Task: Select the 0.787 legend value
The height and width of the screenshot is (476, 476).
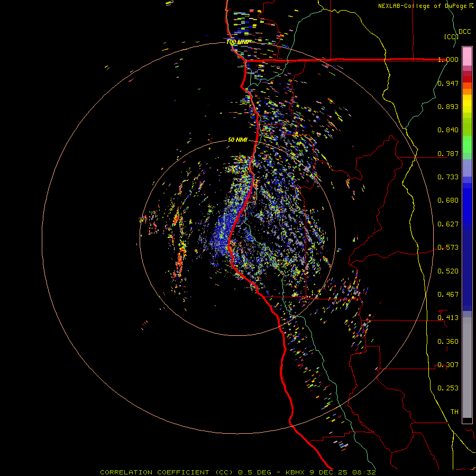Action: [x=448, y=154]
